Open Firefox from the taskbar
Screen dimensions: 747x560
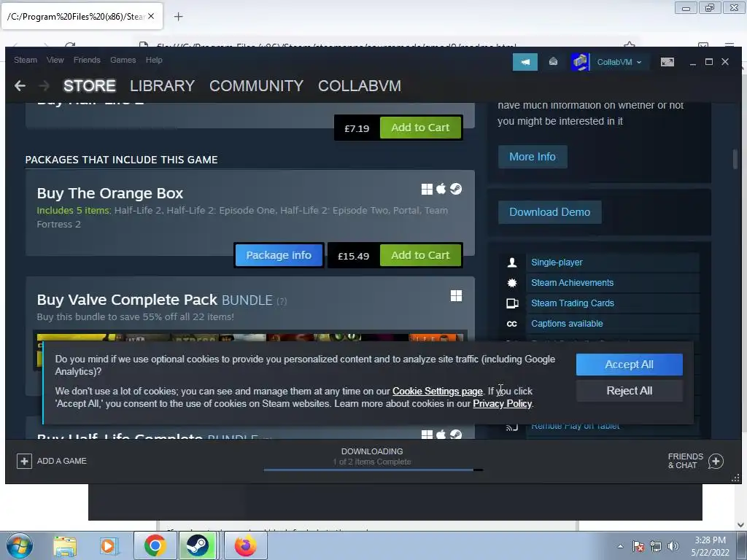(245, 545)
